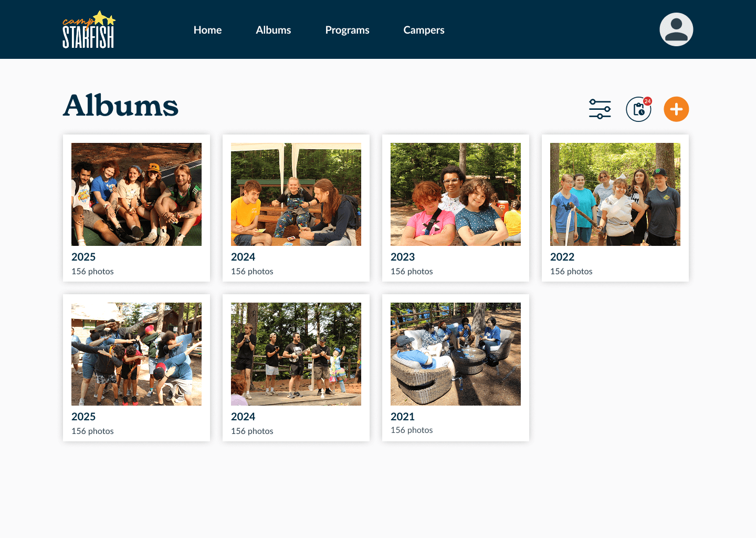Click the 2022 album title text
The height and width of the screenshot is (538, 756).
[x=562, y=257]
